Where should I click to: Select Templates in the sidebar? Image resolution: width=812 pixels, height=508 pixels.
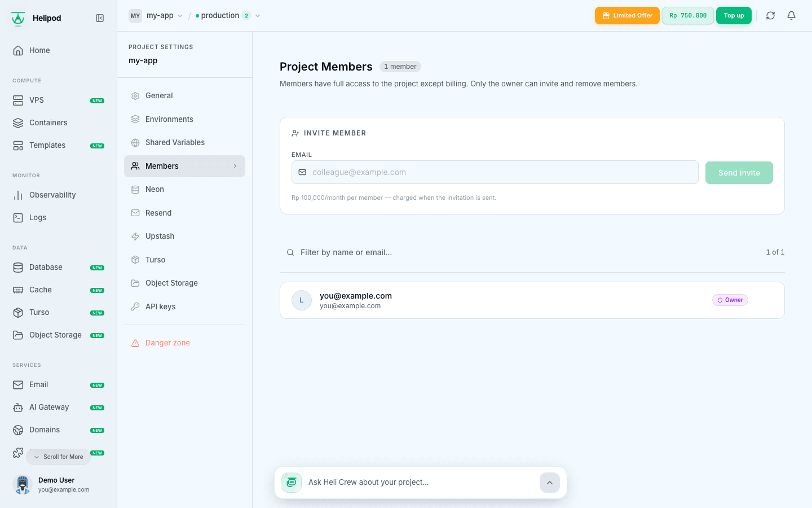click(x=58, y=145)
